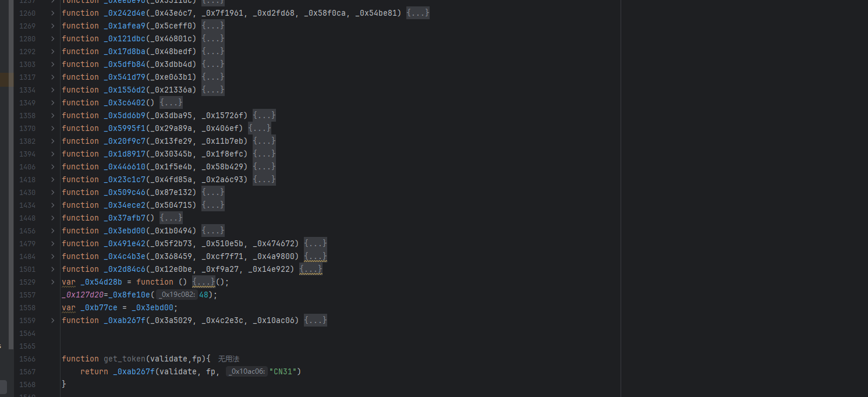The height and width of the screenshot is (397, 868).
Task: Expand fold arrow for function _0x509c46
Action: [x=52, y=192]
